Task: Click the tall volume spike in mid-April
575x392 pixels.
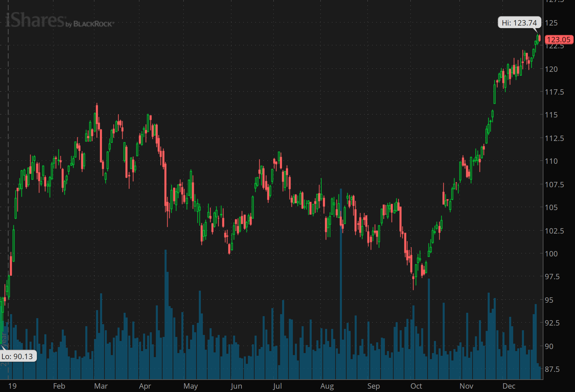Action: pos(166,314)
